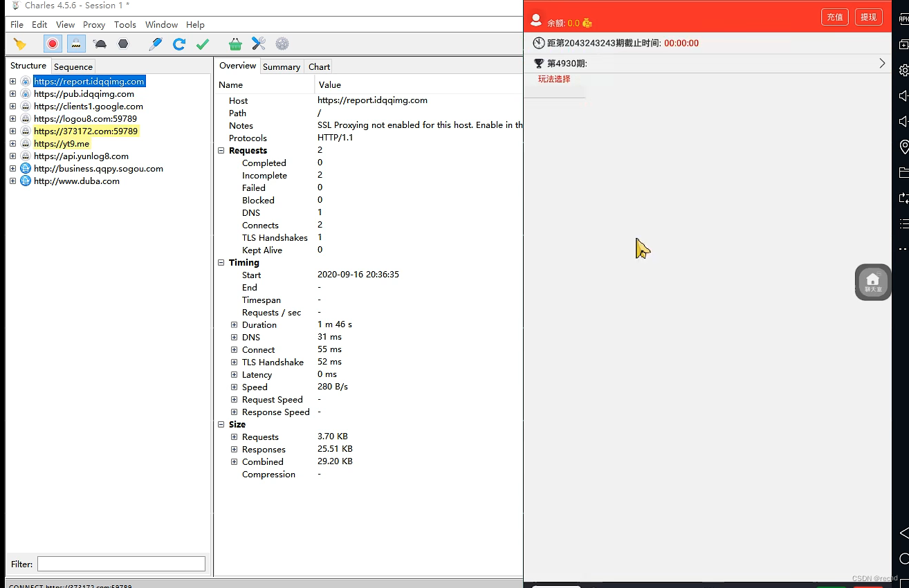
Task: Switch to the Summary tab
Action: click(x=282, y=66)
